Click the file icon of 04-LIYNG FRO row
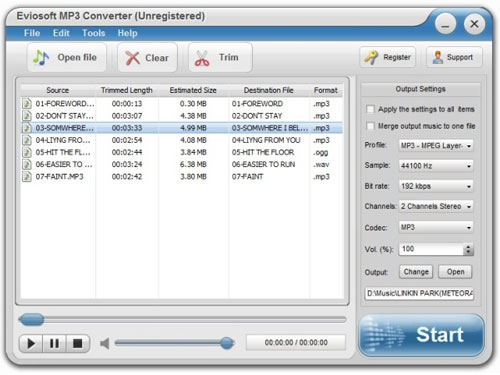The image size is (500, 375). coord(27,140)
